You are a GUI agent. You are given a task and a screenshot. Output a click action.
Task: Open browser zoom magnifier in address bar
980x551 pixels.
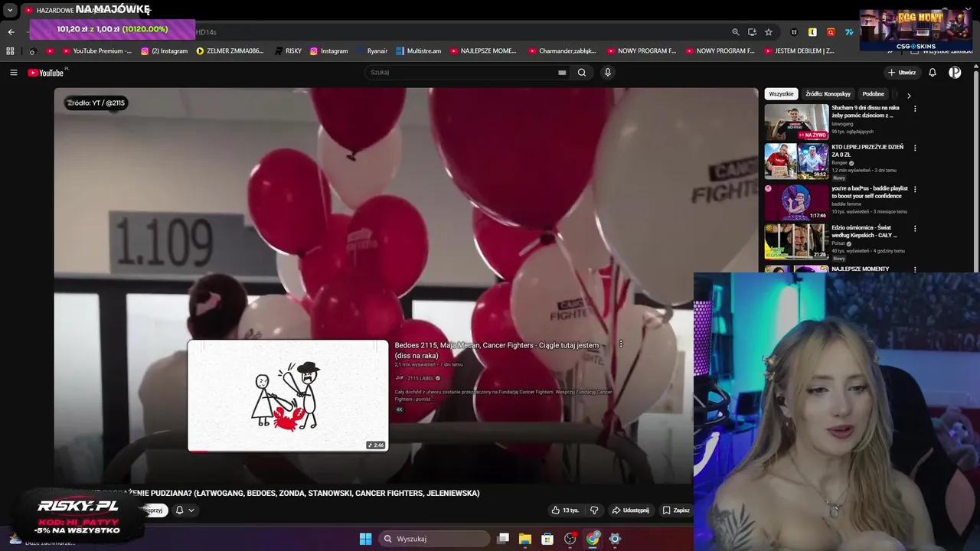click(736, 32)
